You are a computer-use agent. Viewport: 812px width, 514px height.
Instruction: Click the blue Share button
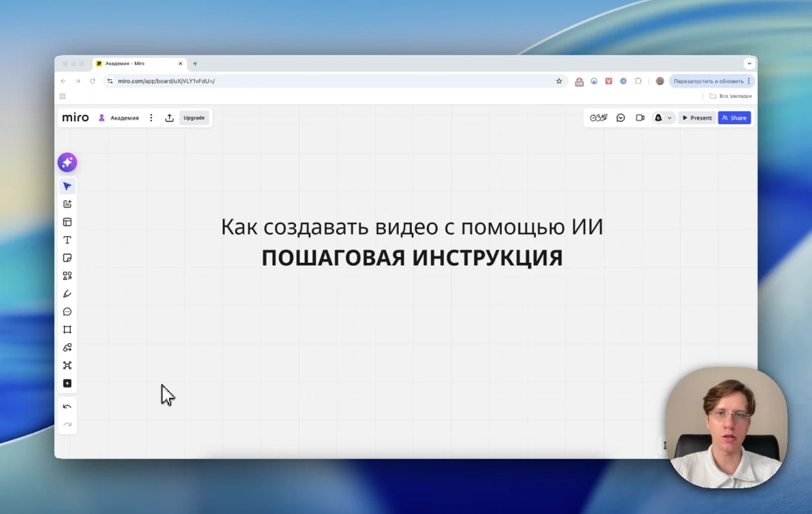pos(734,118)
